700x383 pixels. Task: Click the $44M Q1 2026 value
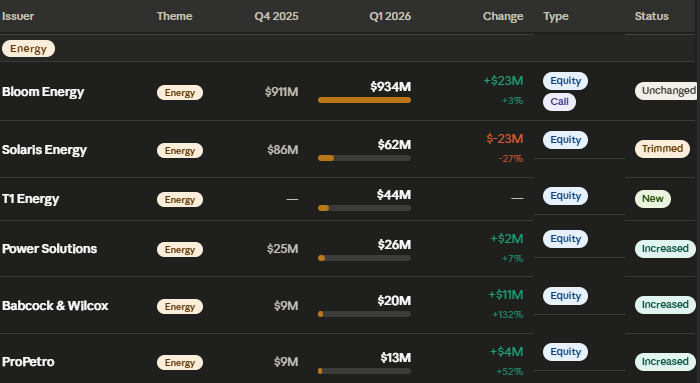[394, 195]
